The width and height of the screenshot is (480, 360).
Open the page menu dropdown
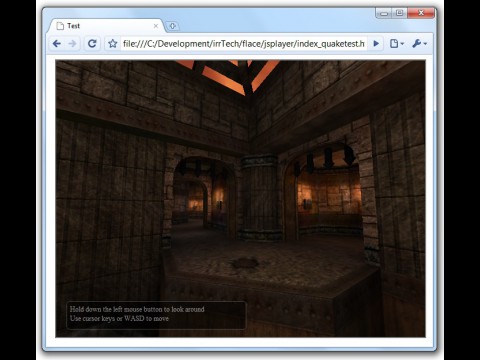coord(397,44)
